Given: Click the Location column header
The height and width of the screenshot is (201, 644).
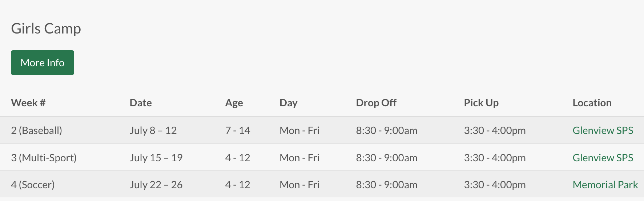Looking at the screenshot, I should click(592, 103).
